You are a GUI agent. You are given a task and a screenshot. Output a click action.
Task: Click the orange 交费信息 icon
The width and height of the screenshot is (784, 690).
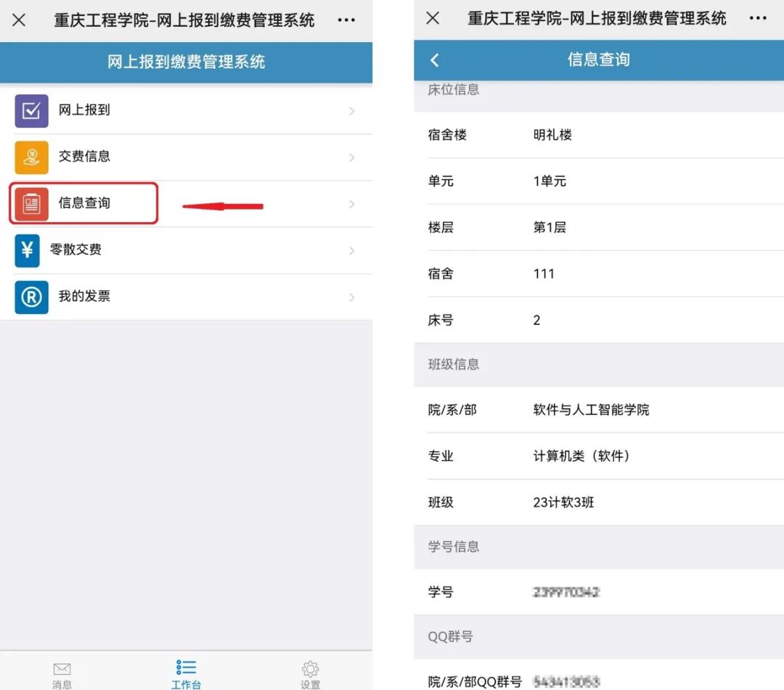click(x=31, y=157)
